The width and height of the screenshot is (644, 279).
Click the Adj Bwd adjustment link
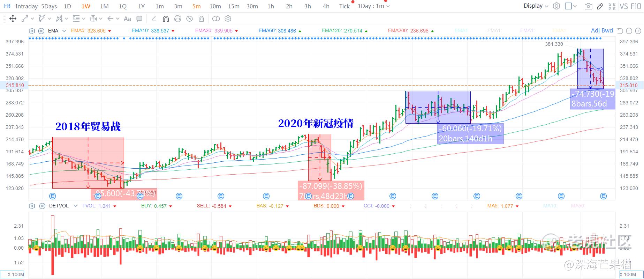click(x=602, y=30)
